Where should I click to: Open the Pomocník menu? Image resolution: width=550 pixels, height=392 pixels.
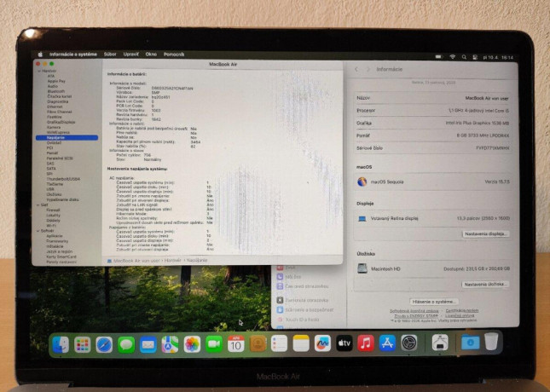pos(174,55)
